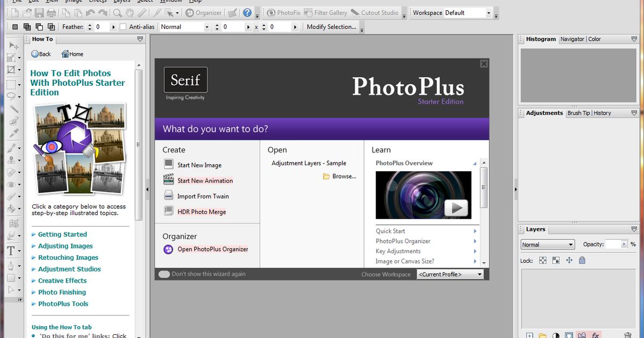Switch to the Brush Tip tab

click(x=579, y=113)
